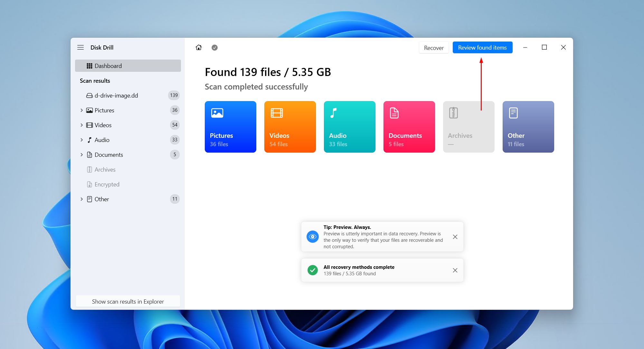Screen dimensions: 644x349
Task: Dismiss the Preview Always tip notification
Action: 455,237
